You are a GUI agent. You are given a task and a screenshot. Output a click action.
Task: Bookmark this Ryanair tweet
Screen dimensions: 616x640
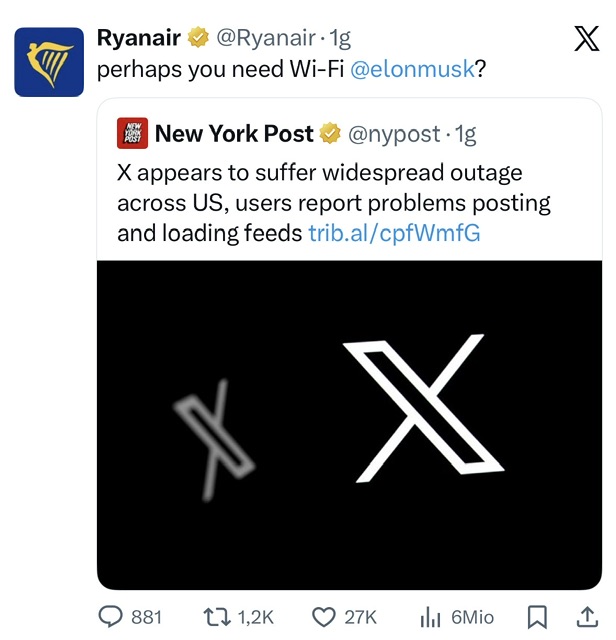click(x=537, y=616)
